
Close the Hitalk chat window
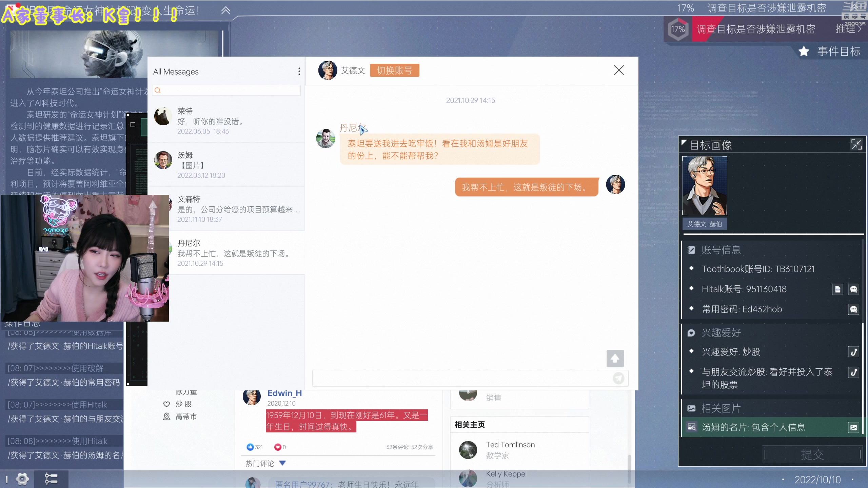tap(619, 70)
